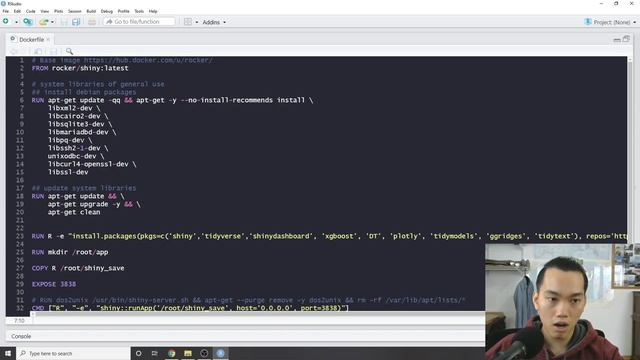Click the 'libsqlite3-dev' line
The image size is (640, 360).
coord(80,124)
